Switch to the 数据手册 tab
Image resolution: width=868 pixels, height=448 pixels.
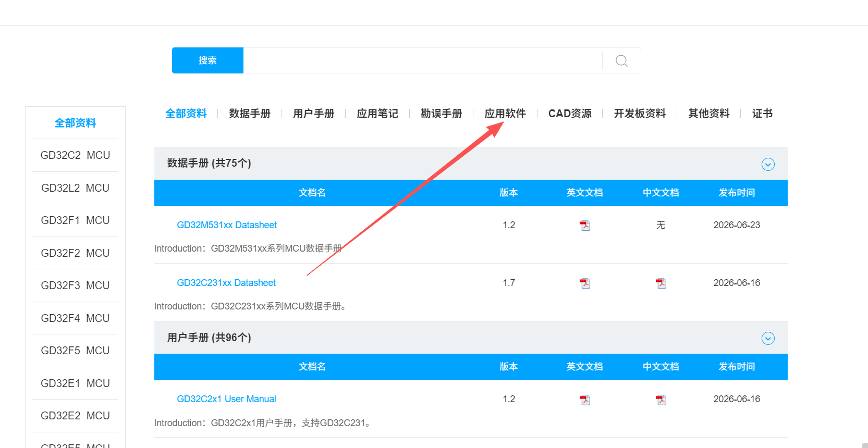[250, 114]
